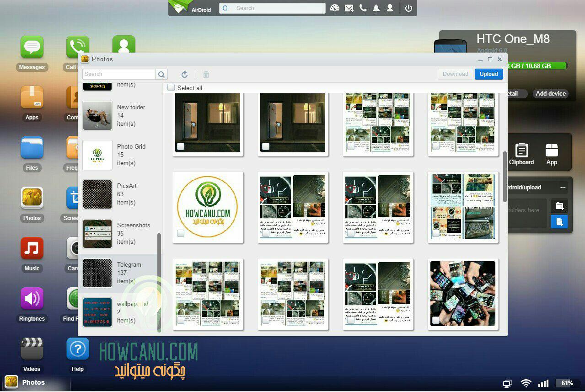Refresh the Photos window
This screenshot has height=392, width=585.
184,74
